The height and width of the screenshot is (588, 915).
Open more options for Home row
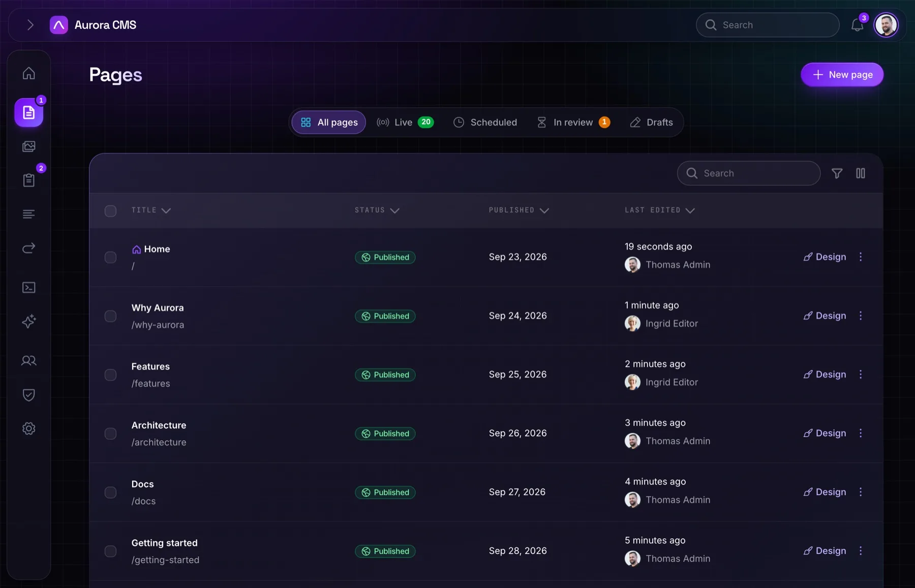[x=861, y=257]
